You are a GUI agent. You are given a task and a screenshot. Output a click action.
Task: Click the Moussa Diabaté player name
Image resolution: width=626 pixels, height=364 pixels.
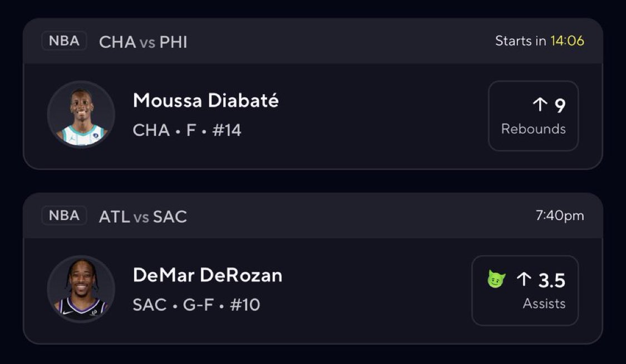[x=206, y=101]
